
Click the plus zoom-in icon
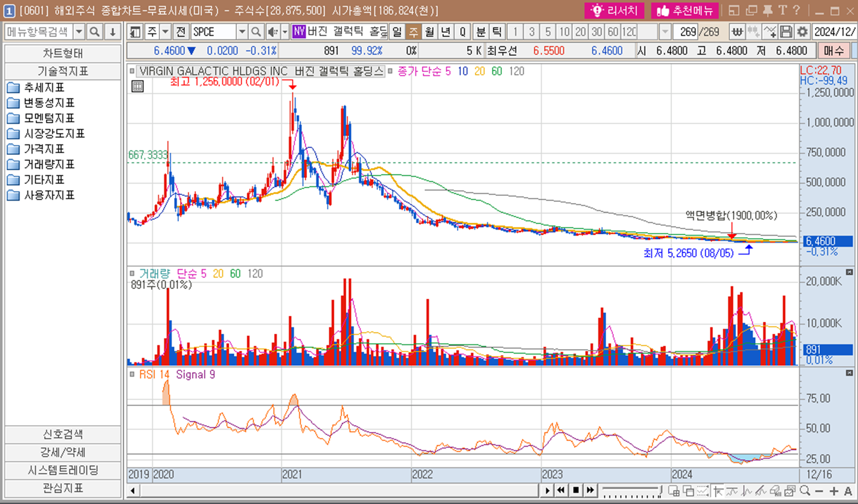click(x=833, y=491)
